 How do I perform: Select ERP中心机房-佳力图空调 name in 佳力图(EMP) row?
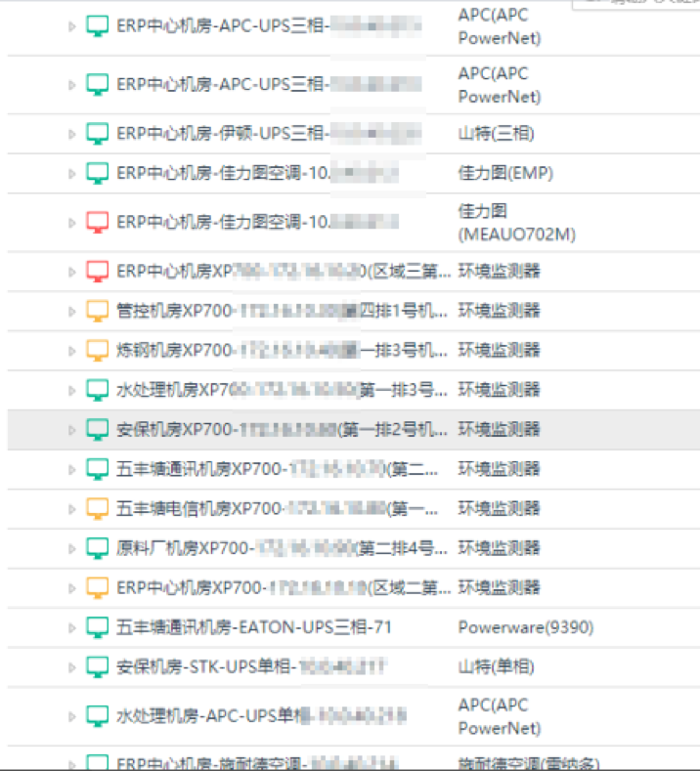click(258, 173)
